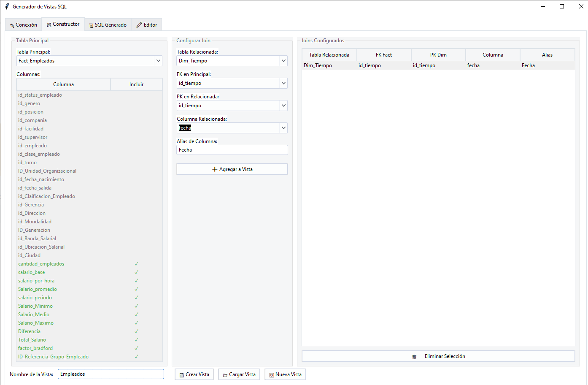Click the plus icon on Agregar a Vista
The image size is (588, 385).
(215, 169)
